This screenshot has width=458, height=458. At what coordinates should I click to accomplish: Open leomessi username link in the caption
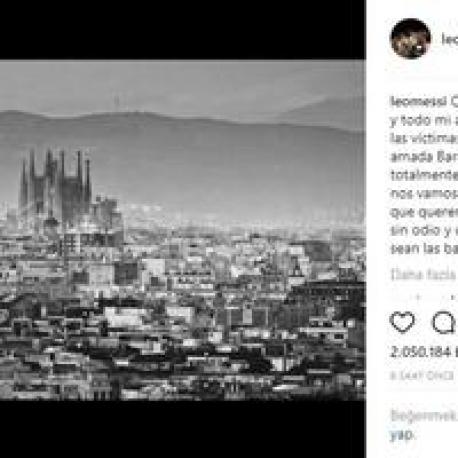[x=418, y=102]
